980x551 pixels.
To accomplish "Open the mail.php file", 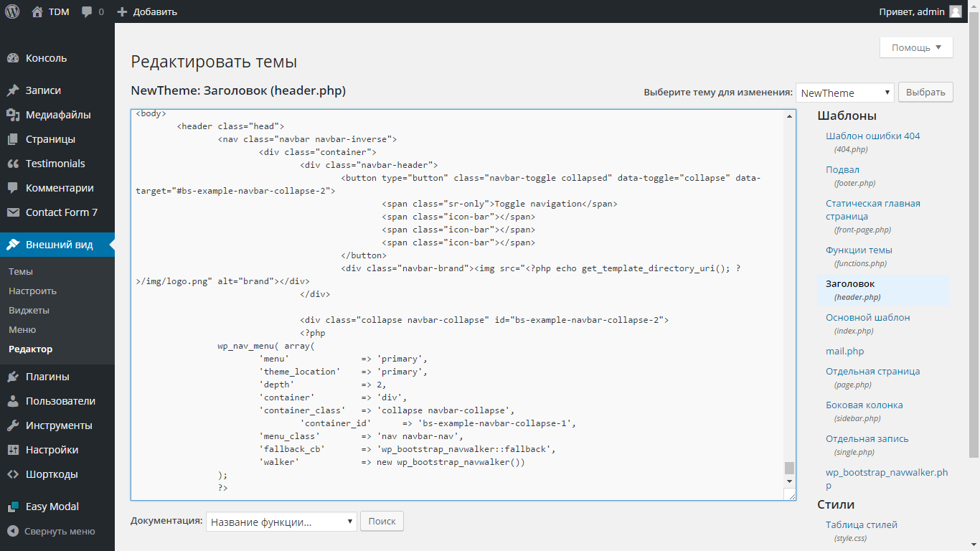I will pyautogui.click(x=844, y=351).
